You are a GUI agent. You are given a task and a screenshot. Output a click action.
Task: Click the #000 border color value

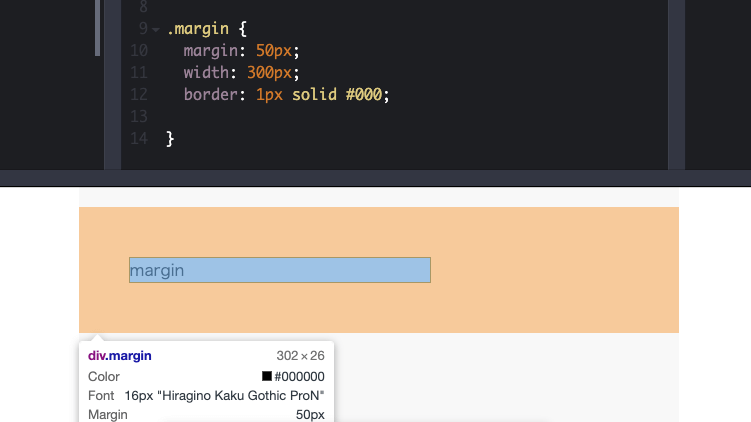(364, 95)
